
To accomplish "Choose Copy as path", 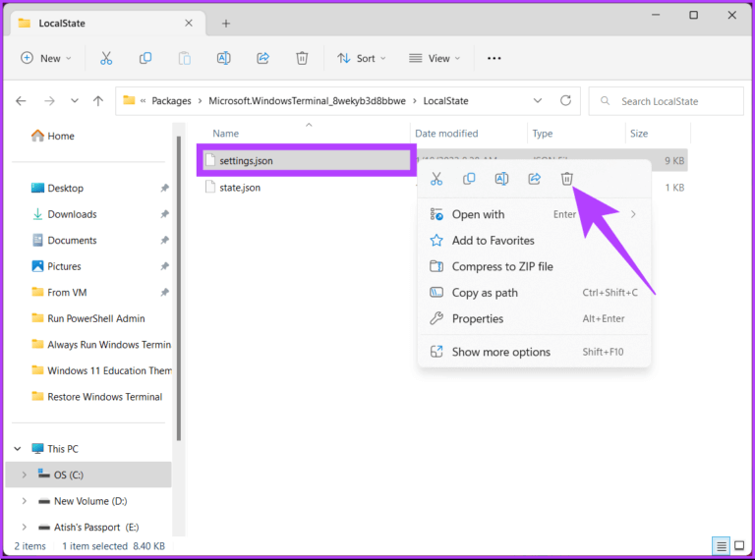I will click(534, 293).
